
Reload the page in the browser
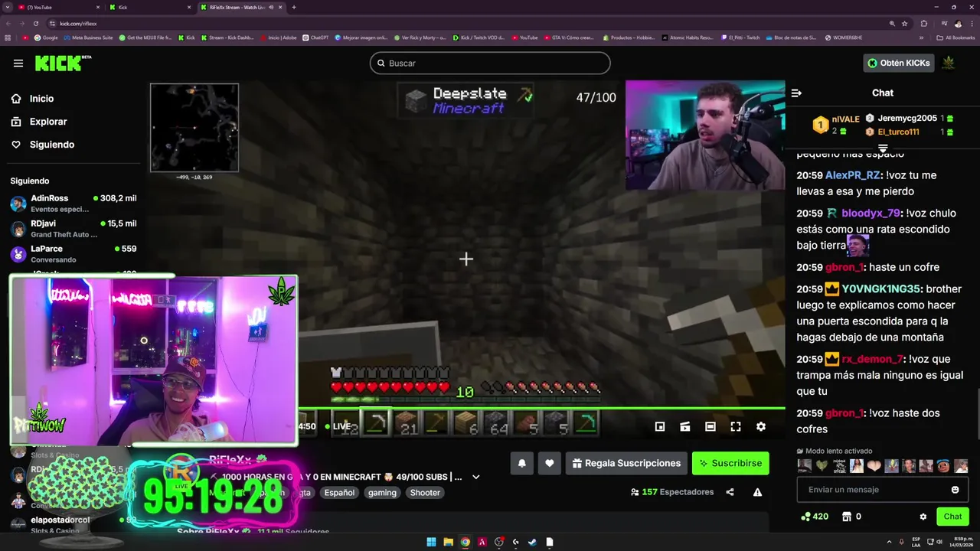click(38, 23)
